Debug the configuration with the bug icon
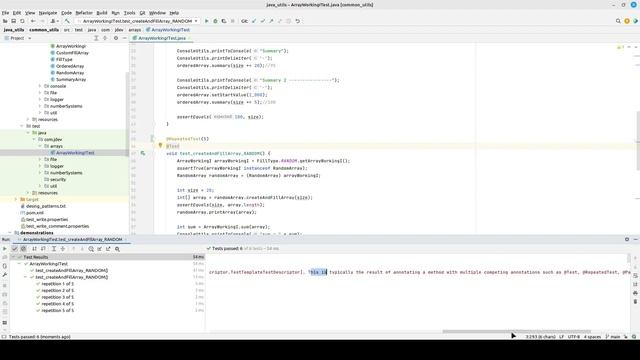Viewport: 640px width, 360px height. pos(215,21)
